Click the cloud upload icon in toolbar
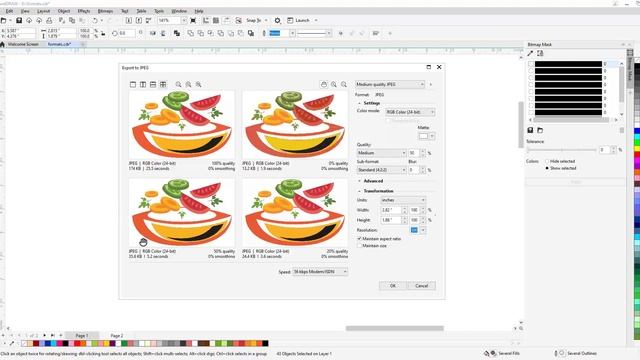 click(39, 20)
